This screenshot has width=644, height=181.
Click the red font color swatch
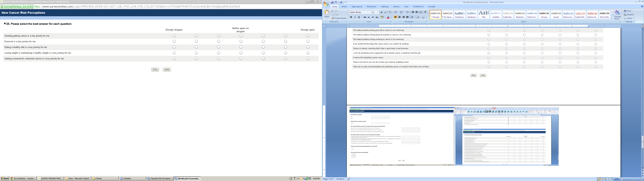pyautogui.click(x=388, y=17)
